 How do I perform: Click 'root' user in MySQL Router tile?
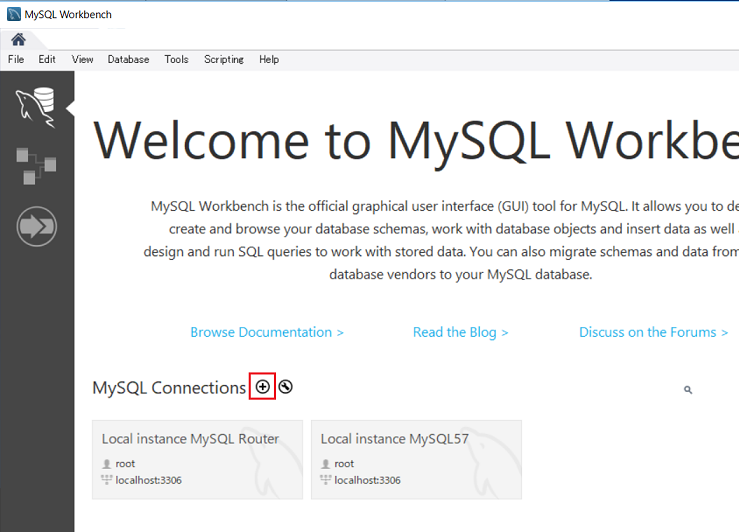125,464
